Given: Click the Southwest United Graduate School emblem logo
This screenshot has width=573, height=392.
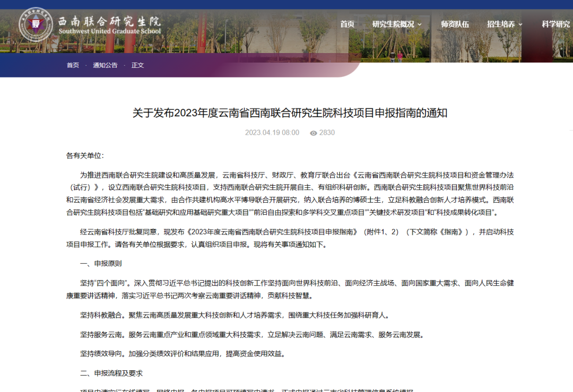Looking at the screenshot, I should point(36,24).
